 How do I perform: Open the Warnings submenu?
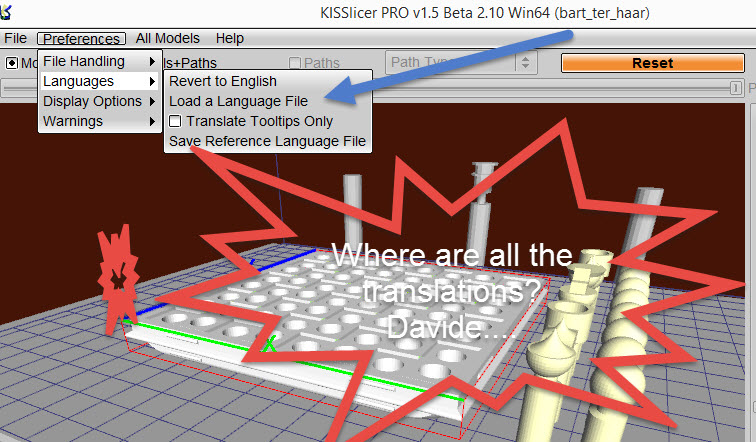100,121
